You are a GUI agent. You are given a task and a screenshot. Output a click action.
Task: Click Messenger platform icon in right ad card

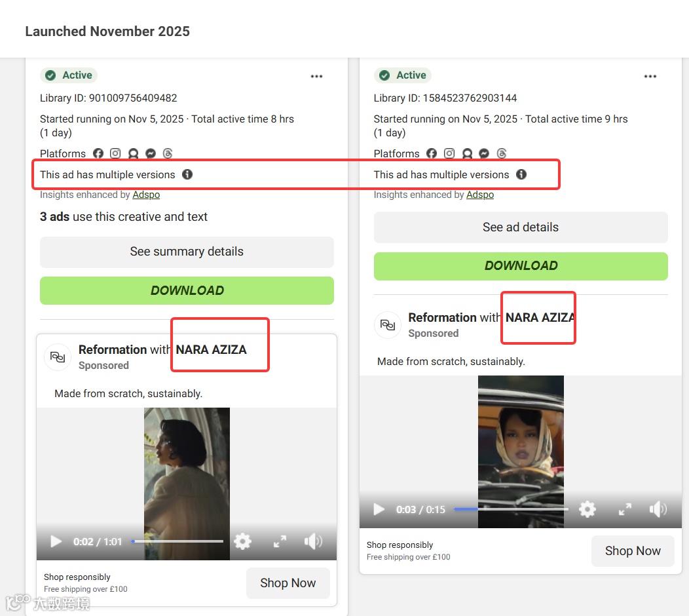[x=484, y=153]
